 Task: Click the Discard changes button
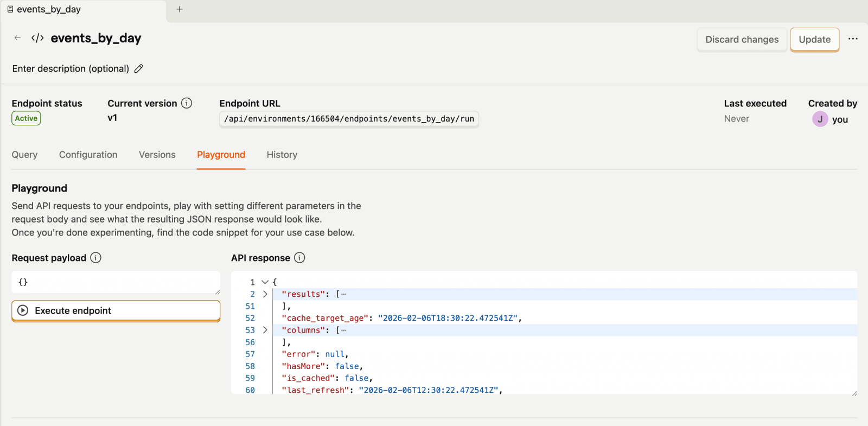(x=742, y=40)
